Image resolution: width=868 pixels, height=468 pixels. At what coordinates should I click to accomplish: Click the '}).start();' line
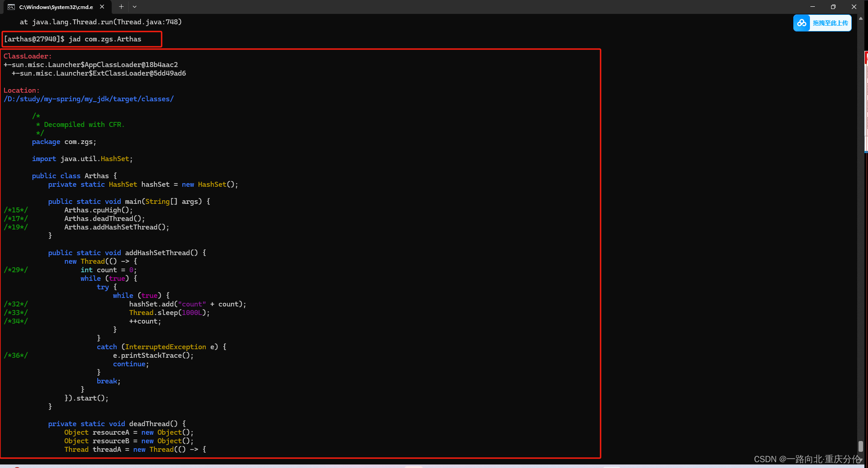click(x=86, y=398)
